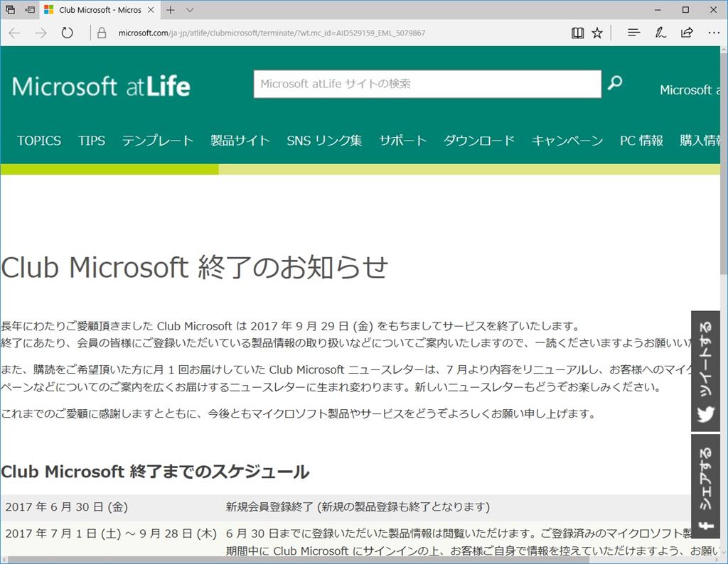Refresh the page with the reload icon

(x=68, y=33)
